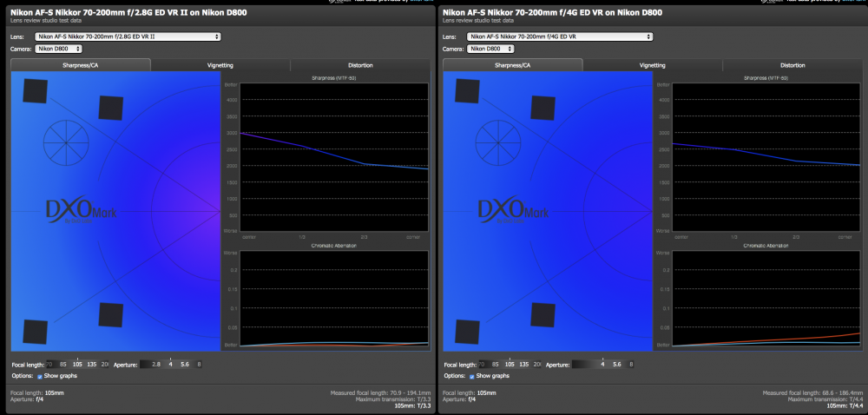Viewport: 868px width, 415px height.
Task: Select Sharpness/CA tab in f/2.8G panel
Action: point(80,65)
